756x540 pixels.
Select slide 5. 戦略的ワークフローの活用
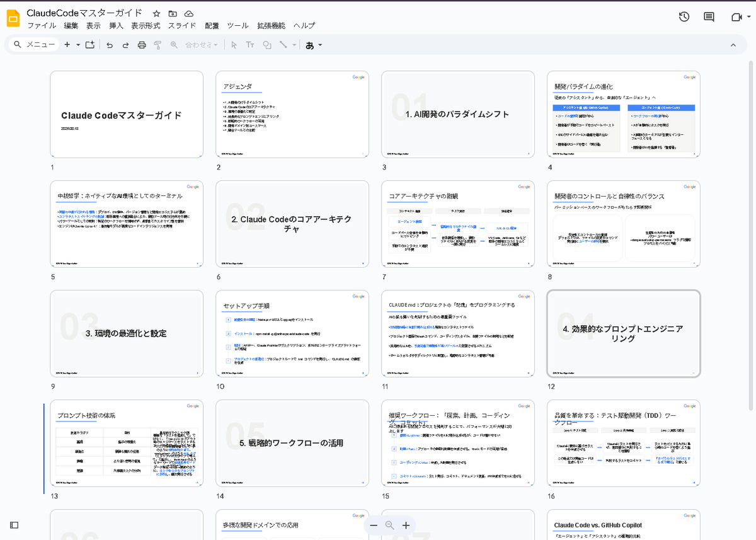point(292,443)
